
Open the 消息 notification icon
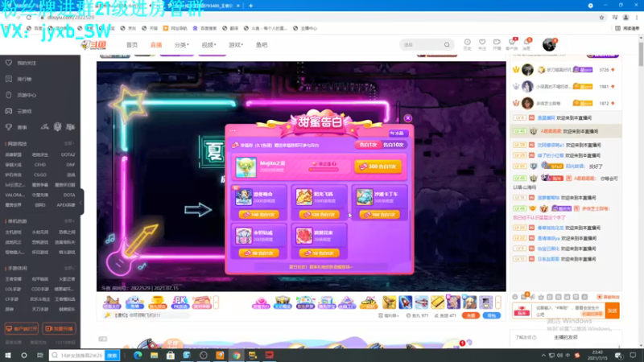pos(526,44)
